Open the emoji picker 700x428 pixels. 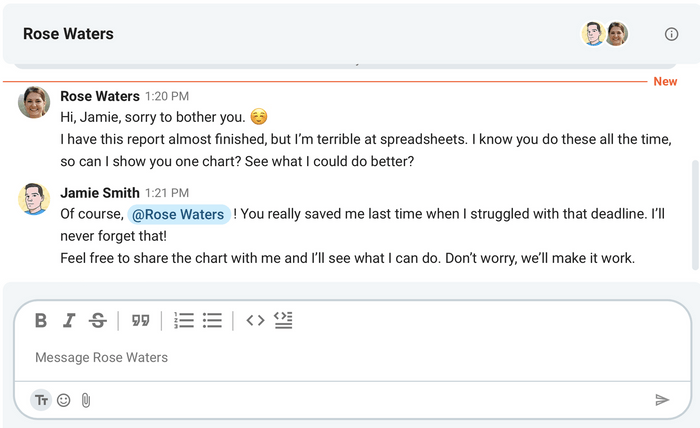point(64,400)
